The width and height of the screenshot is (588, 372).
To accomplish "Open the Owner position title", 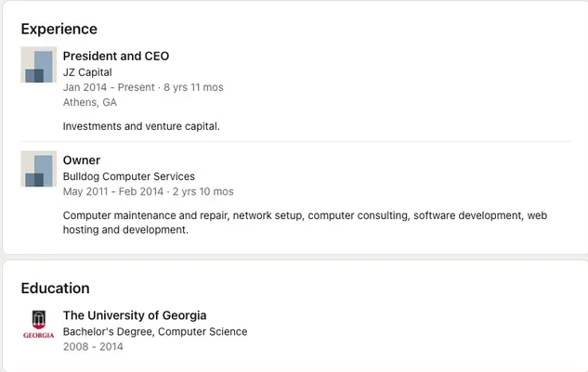I will point(82,160).
